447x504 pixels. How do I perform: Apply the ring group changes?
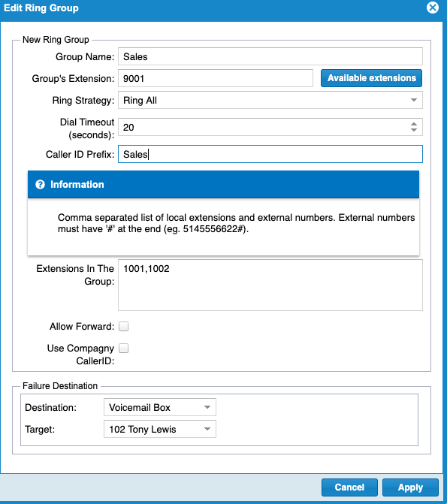click(x=410, y=487)
